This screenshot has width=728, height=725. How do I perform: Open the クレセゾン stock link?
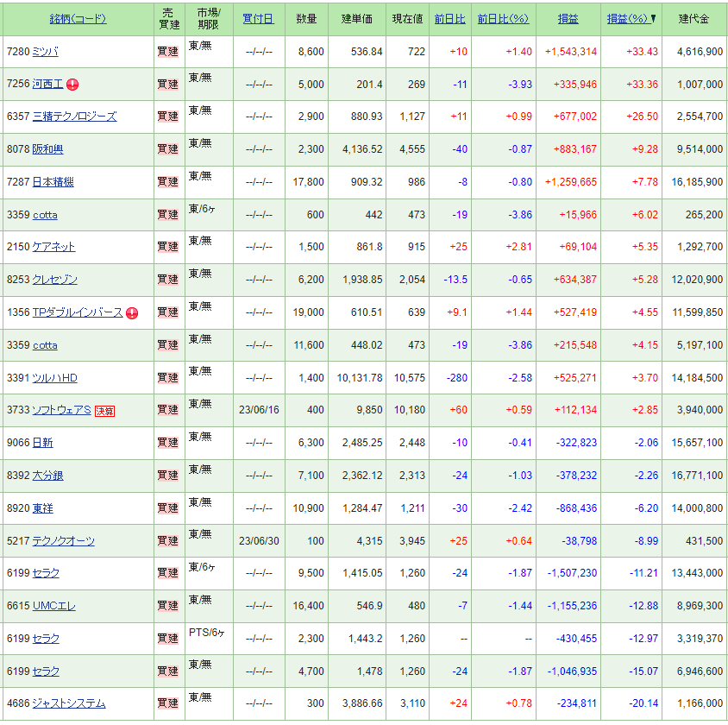pyautogui.click(x=55, y=280)
